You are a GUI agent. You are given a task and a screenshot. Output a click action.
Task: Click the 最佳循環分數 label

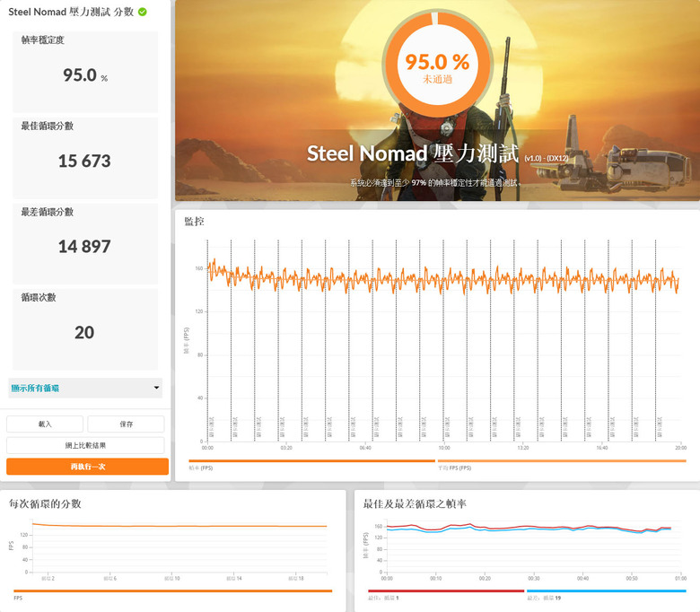click(x=48, y=126)
